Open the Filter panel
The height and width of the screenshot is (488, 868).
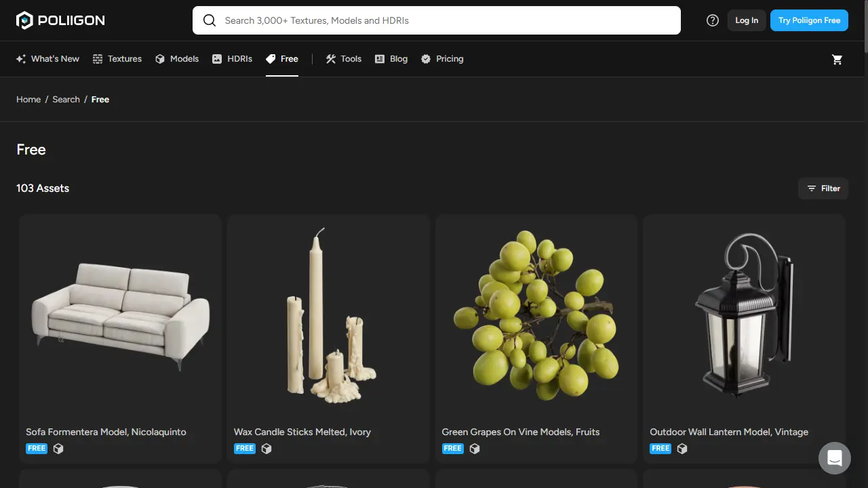823,188
